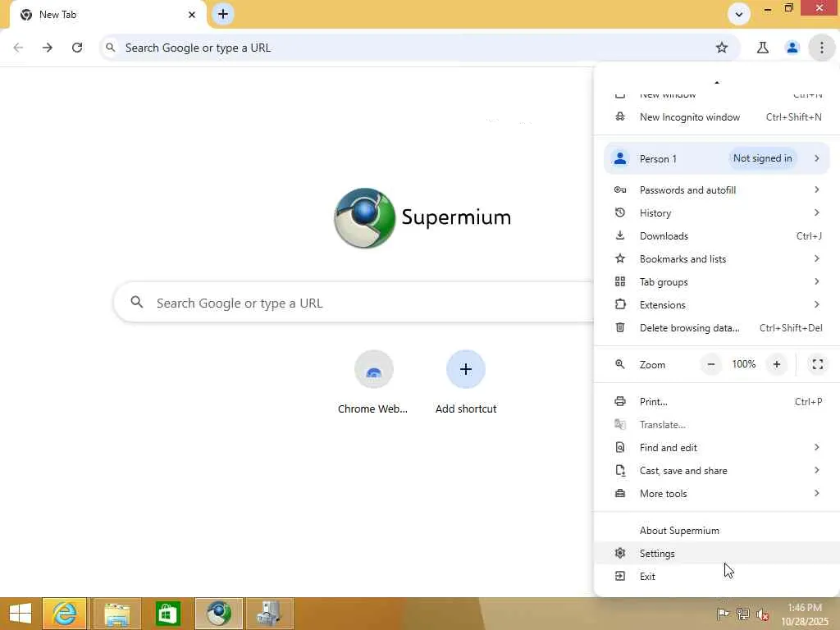
Task: Click the trash can icon
Action: pos(620,327)
